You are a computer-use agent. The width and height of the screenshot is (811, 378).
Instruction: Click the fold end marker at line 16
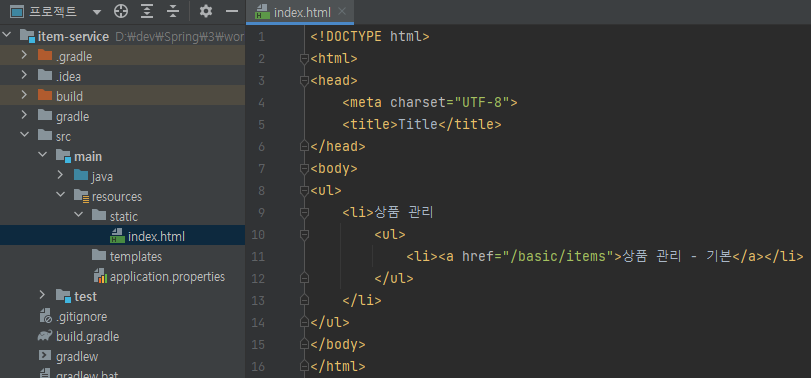pyautogui.click(x=304, y=367)
